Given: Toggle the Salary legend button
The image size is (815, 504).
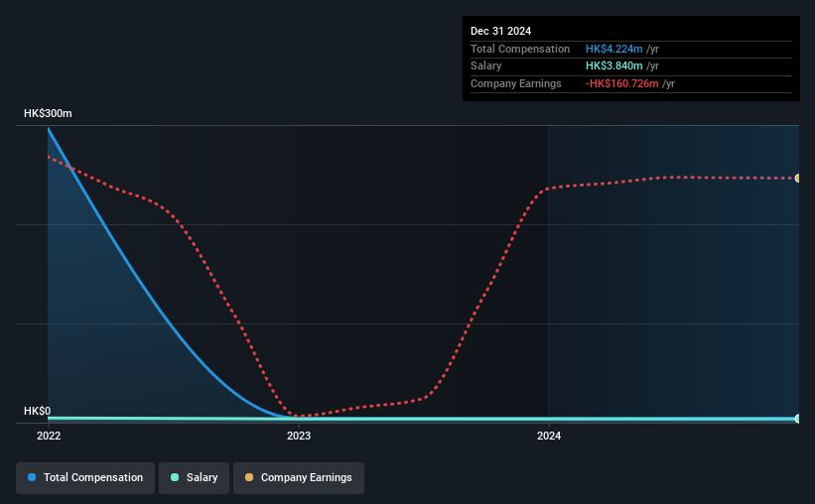Looking at the screenshot, I should click(194, 478).
